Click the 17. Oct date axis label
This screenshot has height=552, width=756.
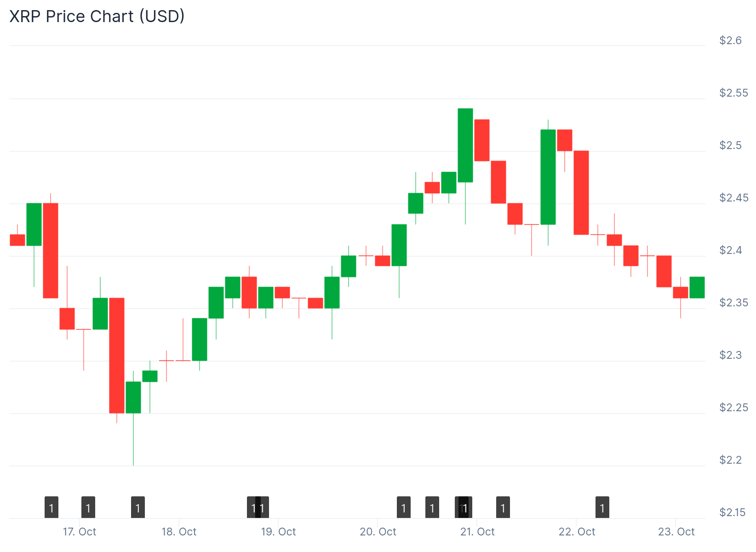coord(80,532)
